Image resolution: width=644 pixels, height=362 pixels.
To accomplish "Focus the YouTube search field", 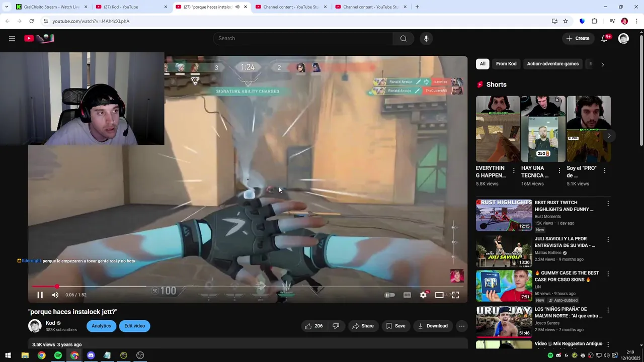I will pyautogui.click(x=303, y=38).
